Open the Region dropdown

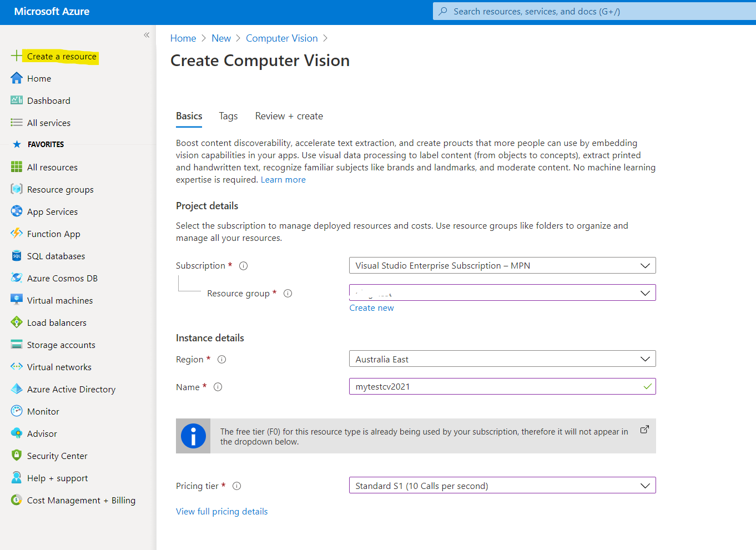pos(502,359)
